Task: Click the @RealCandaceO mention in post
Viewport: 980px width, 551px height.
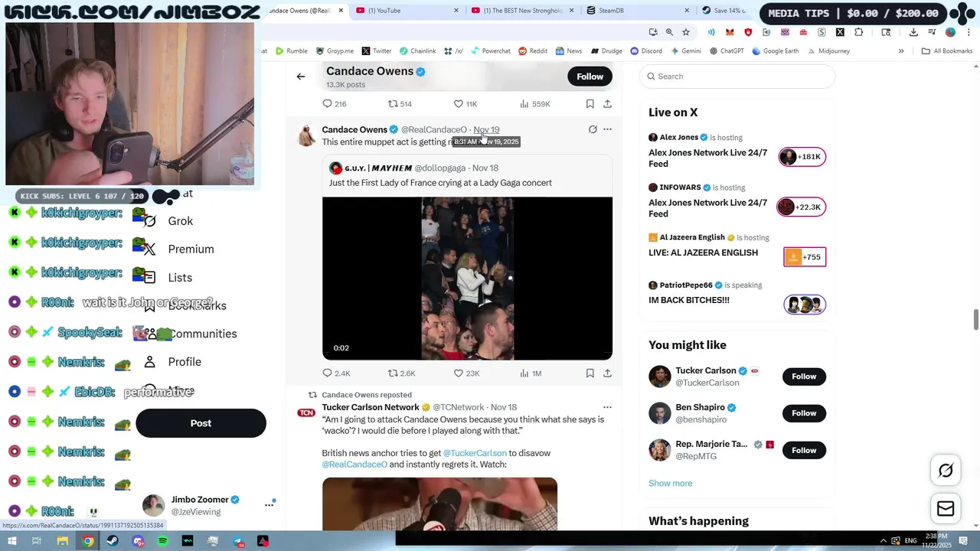Action: point(354,465)
